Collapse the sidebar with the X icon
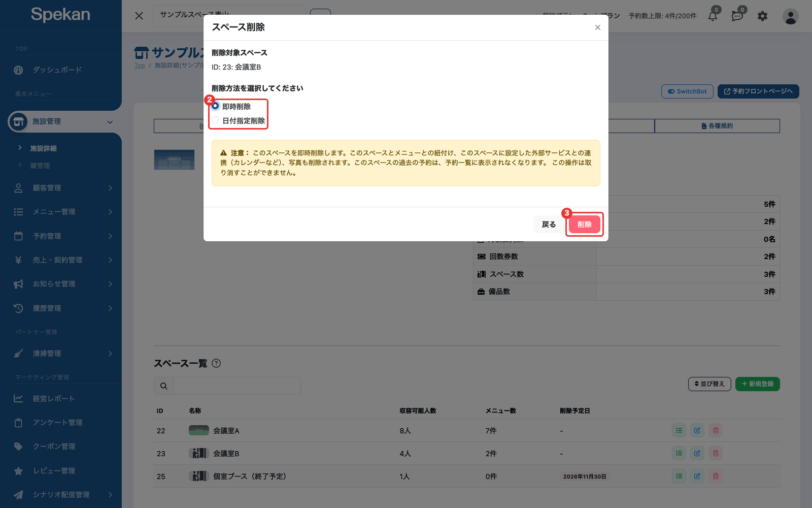The width and height of the screenshot is (812, 508). click(139, 16)
